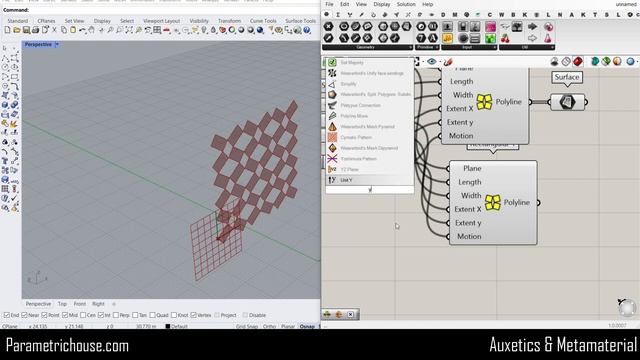
Task: Toggle the Vertex osnap checkbox
Action: pyautogui.click(x=193, y=315)
